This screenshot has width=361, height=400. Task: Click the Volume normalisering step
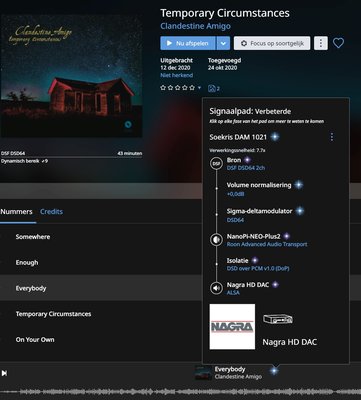[x=259, y=185]
